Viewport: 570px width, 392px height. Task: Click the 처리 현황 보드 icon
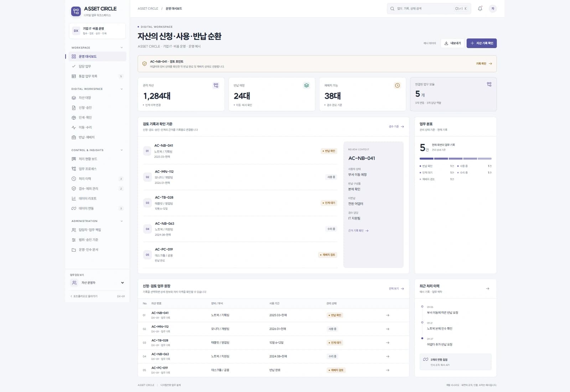click(x=74, y=159)
